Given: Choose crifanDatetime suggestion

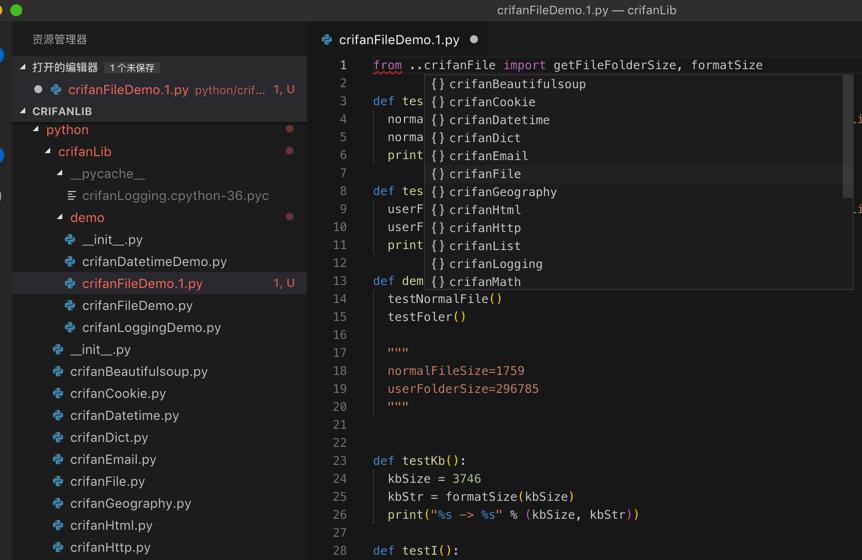Looking at the screenshot, I should [x=633, y=120].
